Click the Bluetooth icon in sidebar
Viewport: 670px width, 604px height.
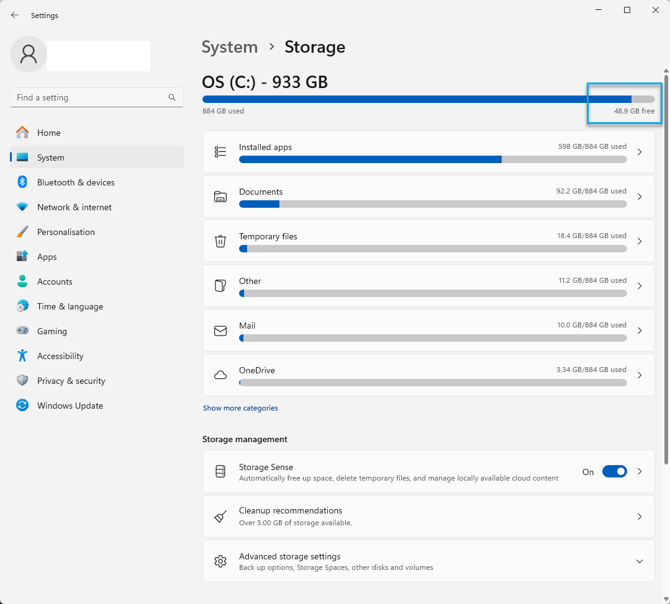(22, 182)
